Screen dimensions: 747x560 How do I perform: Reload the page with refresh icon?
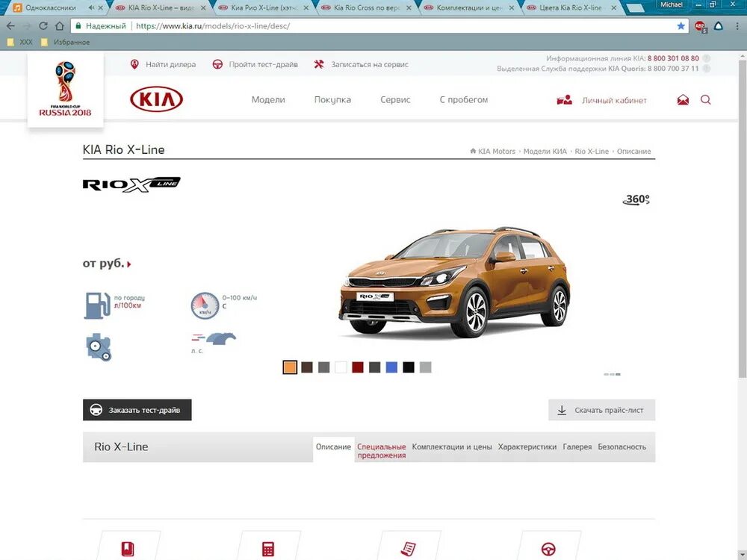tap(43, 25)
